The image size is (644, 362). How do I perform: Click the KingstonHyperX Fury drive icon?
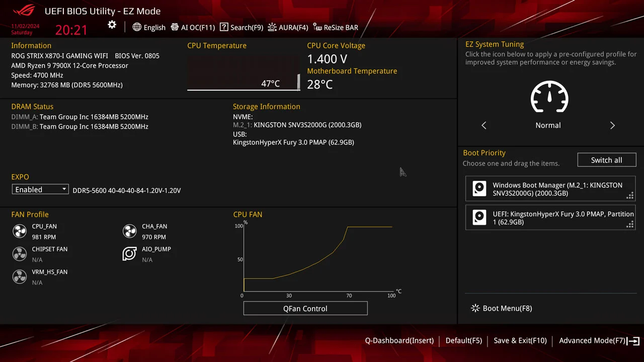click(x=479, y=217)
